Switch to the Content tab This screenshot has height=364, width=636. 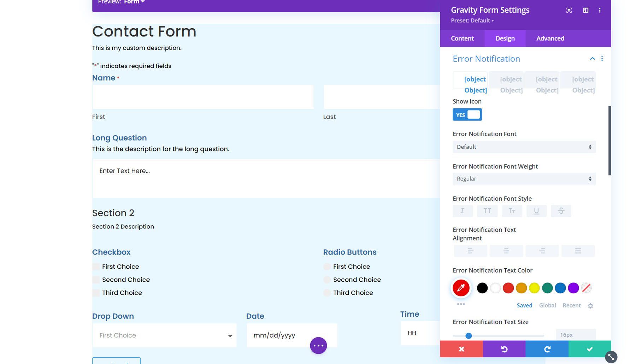click(462, 38)
